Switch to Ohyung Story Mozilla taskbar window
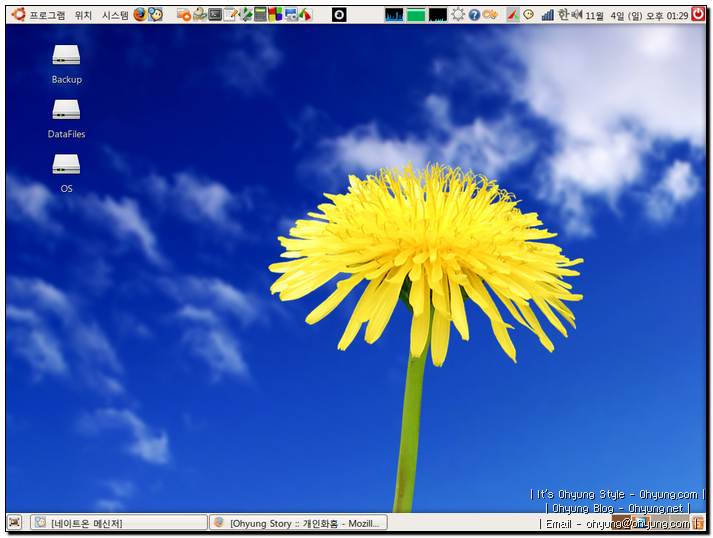Image resolution: width=713 pixels, height=538 pixels. pos(297,522)
